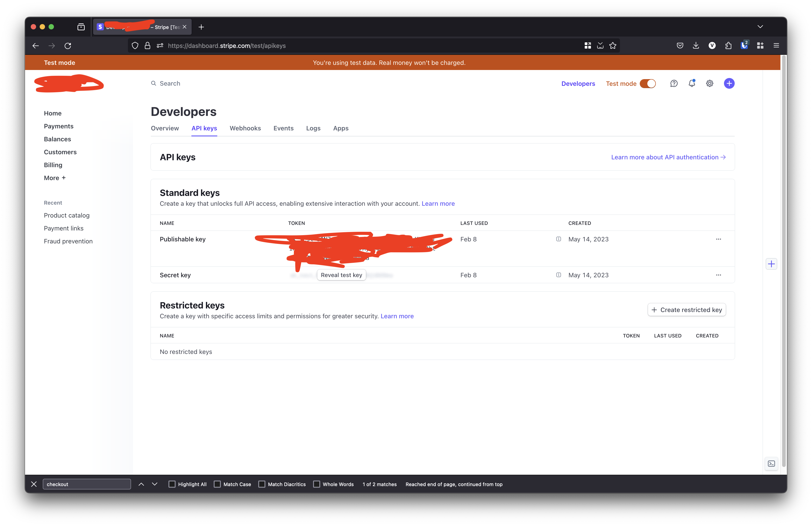Open the Logs tab under Developers
This screenshot has height=526, width=812.
click(313, 128)
